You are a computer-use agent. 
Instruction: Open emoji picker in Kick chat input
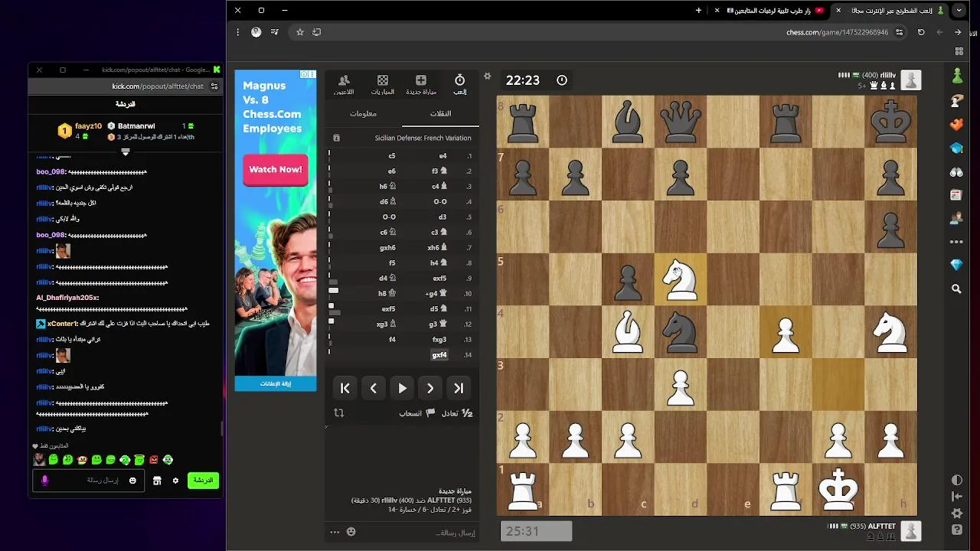coord(132,481)
